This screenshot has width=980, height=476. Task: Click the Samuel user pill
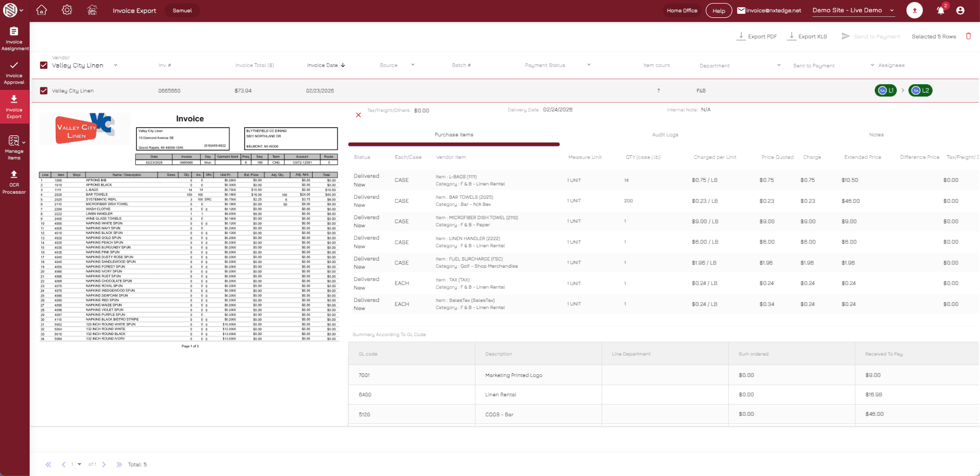(x=182, y=10)
